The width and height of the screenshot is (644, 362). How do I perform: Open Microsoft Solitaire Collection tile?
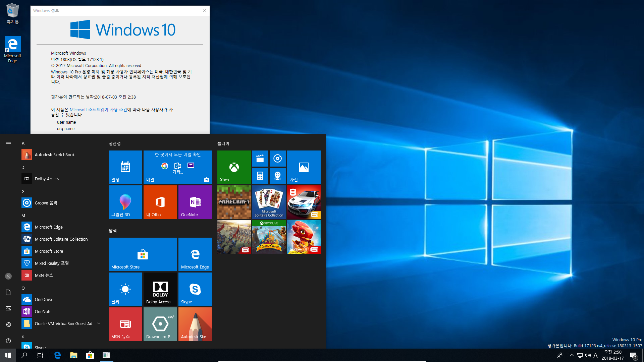(269, 202)
